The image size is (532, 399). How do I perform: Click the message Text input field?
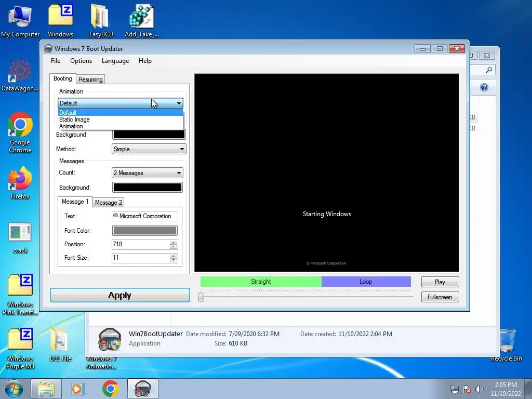(145, 216)
